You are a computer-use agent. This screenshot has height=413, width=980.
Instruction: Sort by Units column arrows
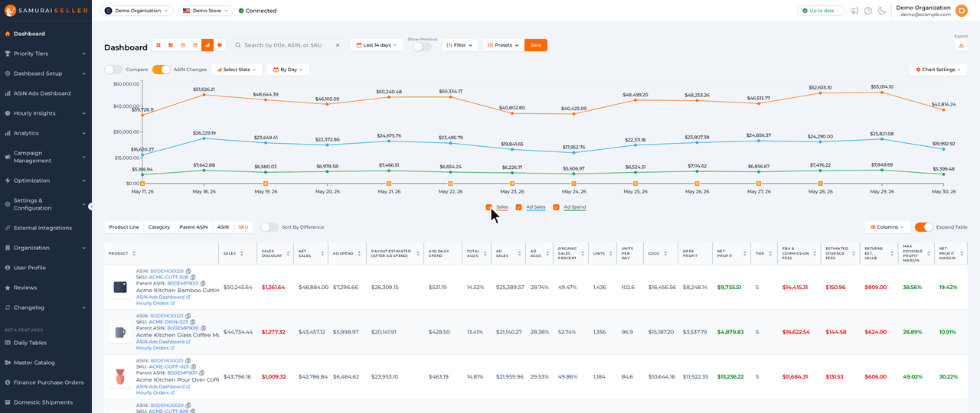click(x=610, y=253)
